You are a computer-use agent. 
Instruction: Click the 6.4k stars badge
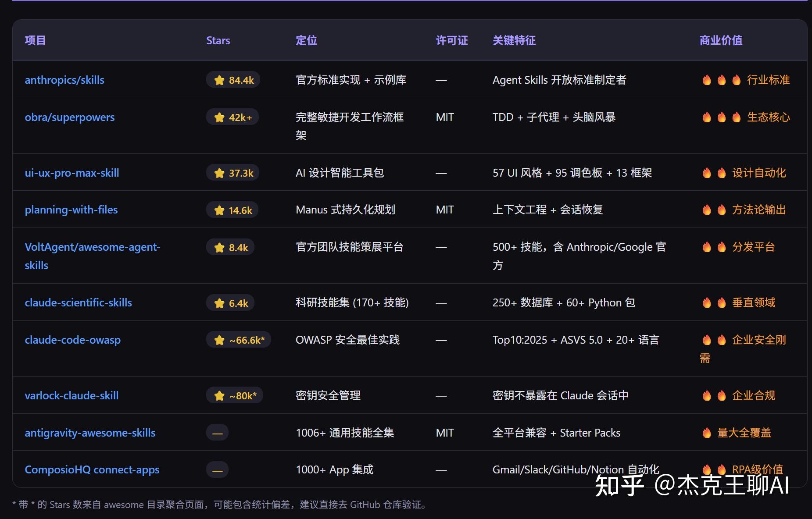pos(230,303)
